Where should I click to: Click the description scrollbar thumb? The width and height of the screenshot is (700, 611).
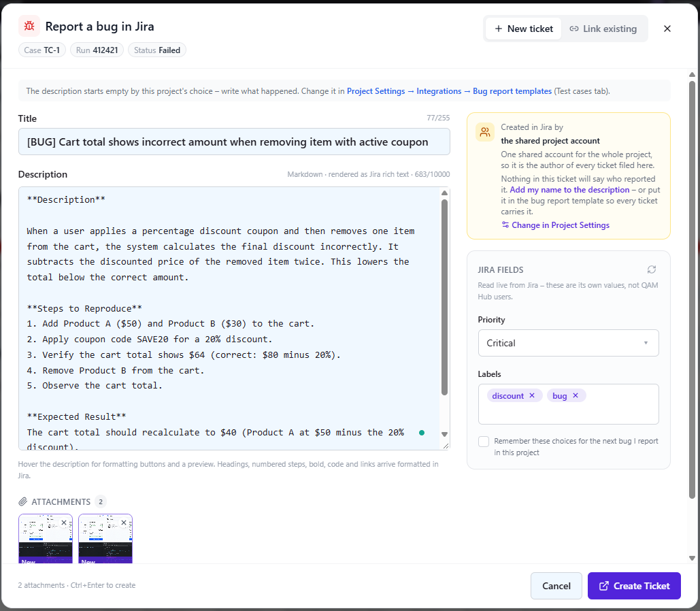click(x=444, y=297)
